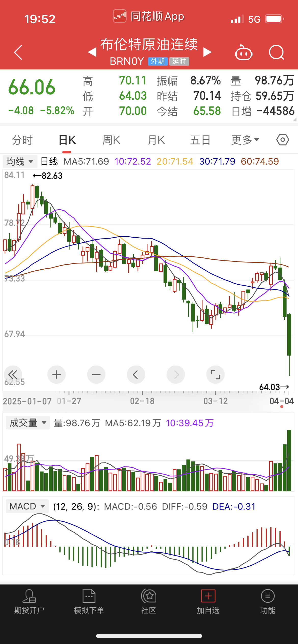
Task: Select the 周K tab
Action: 111,140
